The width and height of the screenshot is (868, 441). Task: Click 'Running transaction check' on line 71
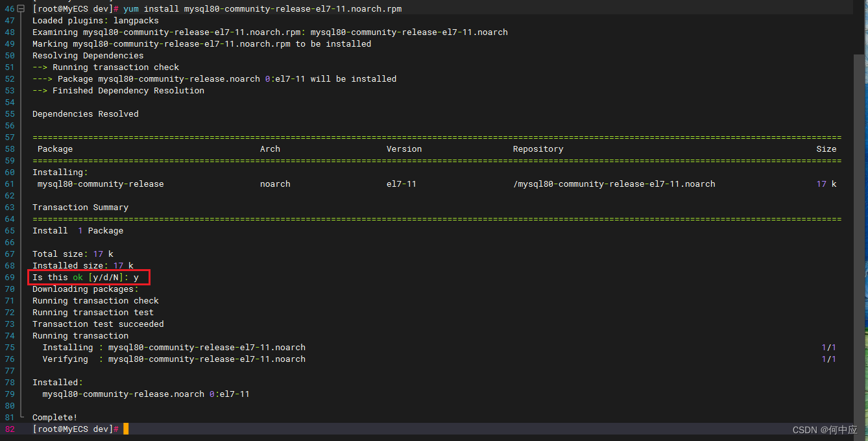point(95,301)
